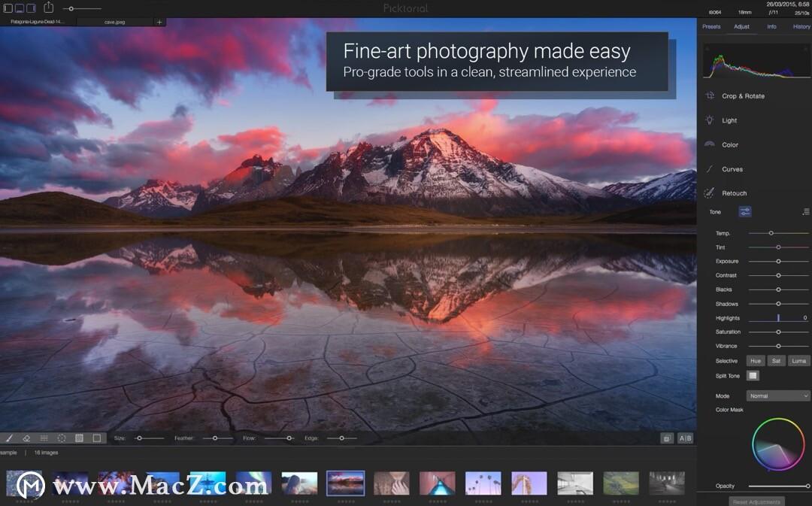Adjust the zoom slider in top toolbar

tap(82, 9)
